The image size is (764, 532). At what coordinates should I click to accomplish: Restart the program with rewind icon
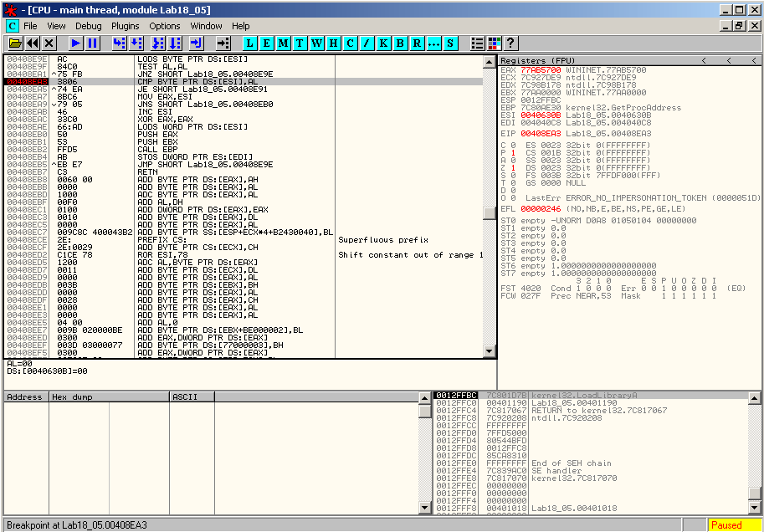coord(32,43)
